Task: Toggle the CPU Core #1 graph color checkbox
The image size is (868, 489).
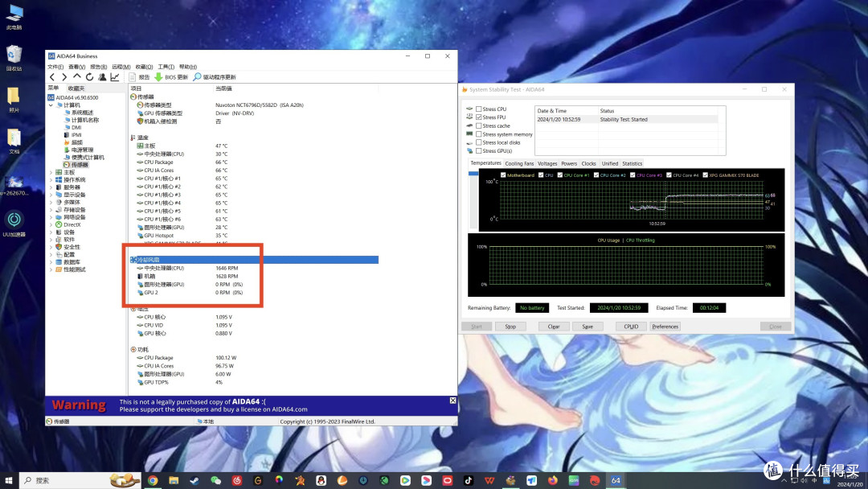Action: point(560,175)
